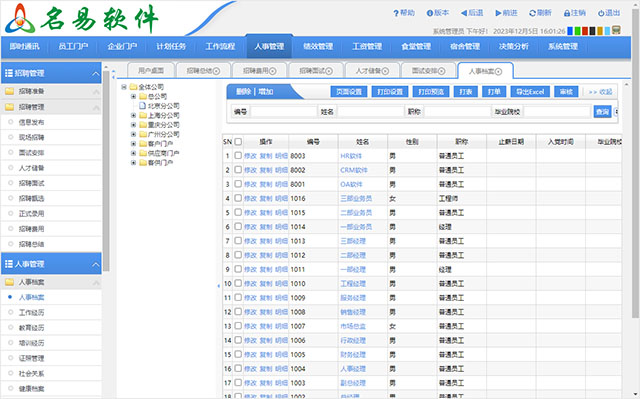The image size is (640, 399).
Task: Pick the green theme color square
Action: click(577, 31)
